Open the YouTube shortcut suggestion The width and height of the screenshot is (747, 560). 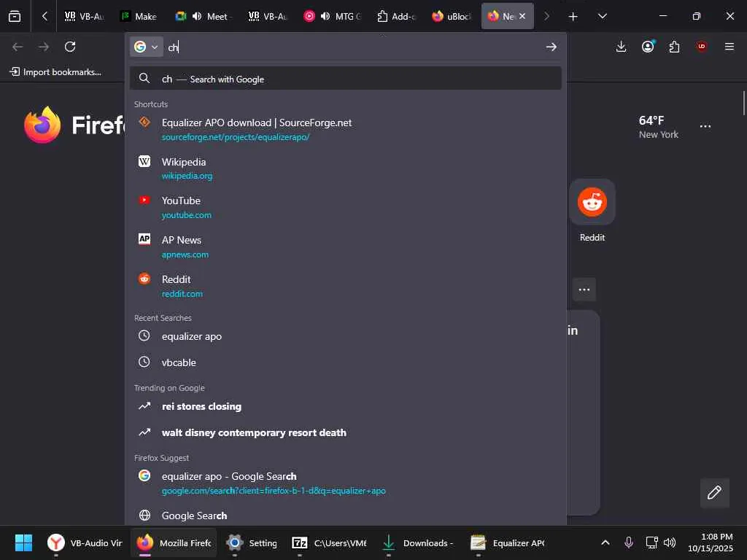(345, 207)
